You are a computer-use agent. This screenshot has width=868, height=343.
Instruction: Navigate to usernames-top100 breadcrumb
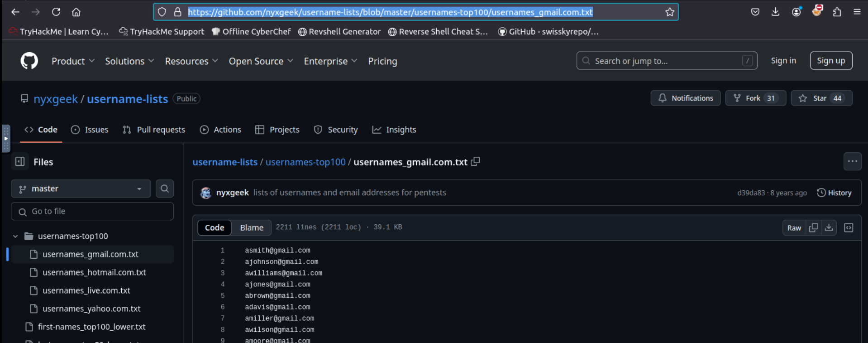(x=305, y=162)
